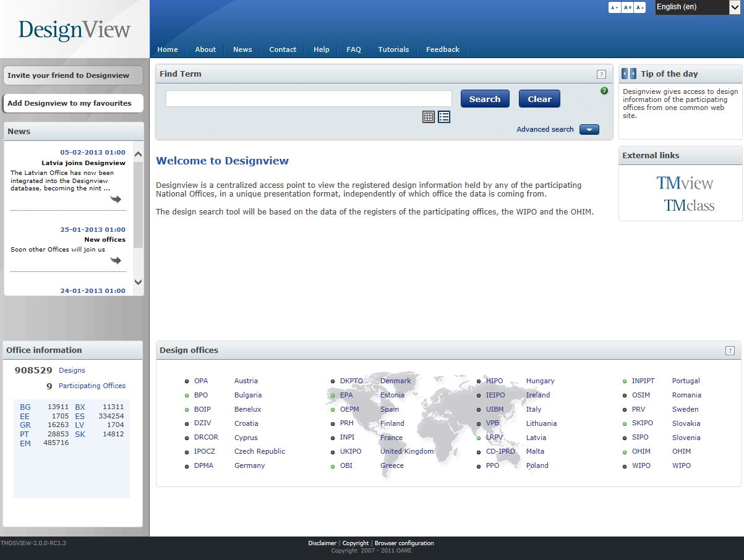Click the decrease font size icon
The image size is (744, 560).
coord(614,7)
